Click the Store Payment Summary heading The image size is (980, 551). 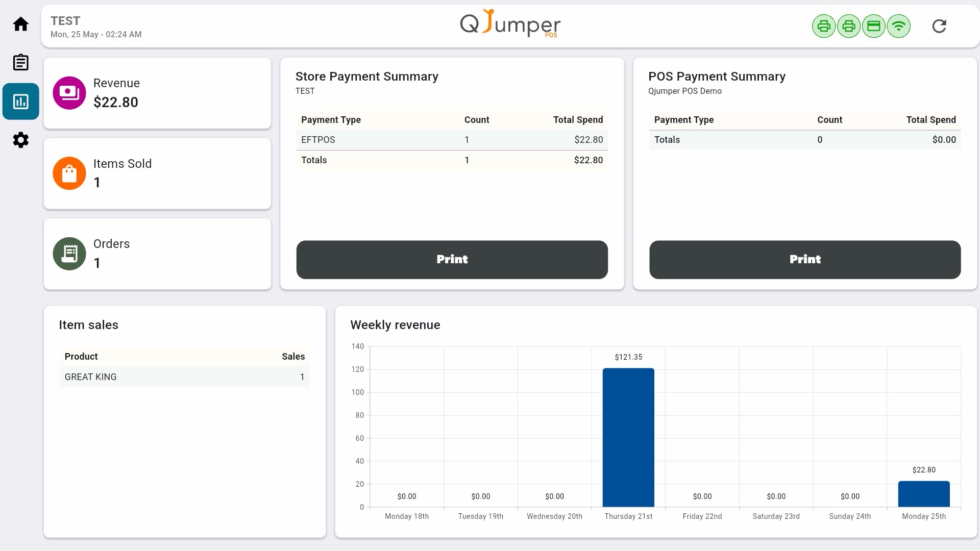[x=367, y=77]
